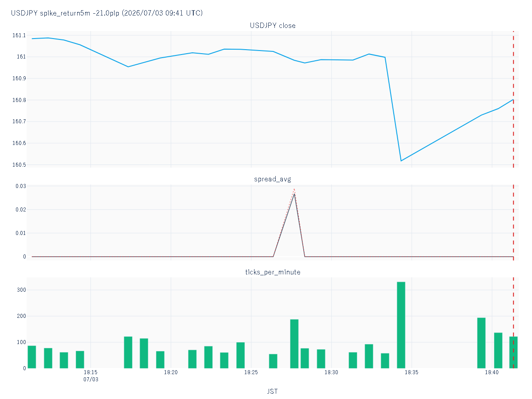532x399 pixels.
Task: Click the 18:20 time axis label
Action: (x=171, y=373)
